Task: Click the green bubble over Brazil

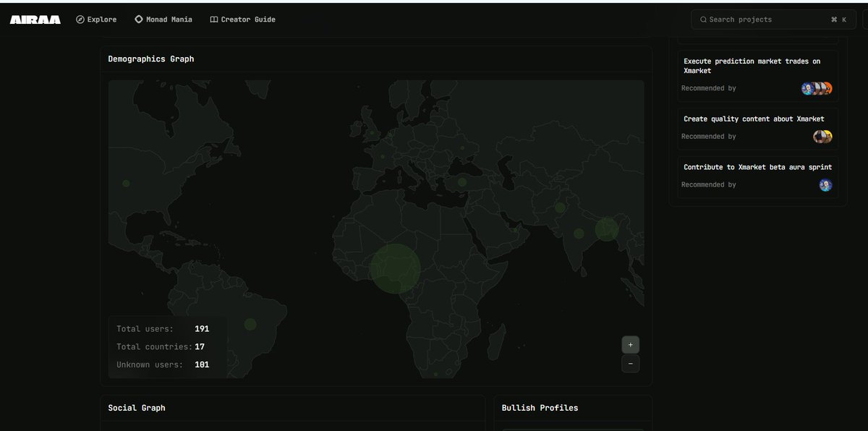Action: (250, 324)
